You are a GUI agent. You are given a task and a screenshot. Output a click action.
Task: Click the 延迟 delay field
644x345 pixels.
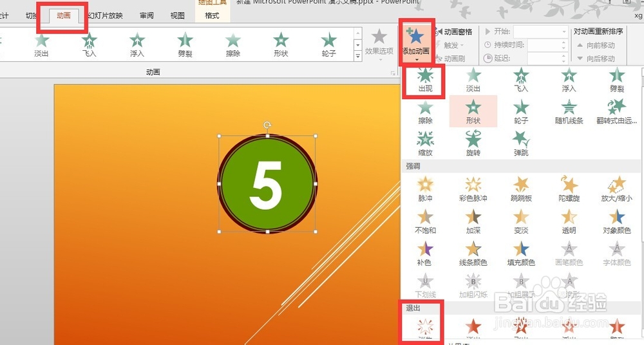[x=547, y=59]
